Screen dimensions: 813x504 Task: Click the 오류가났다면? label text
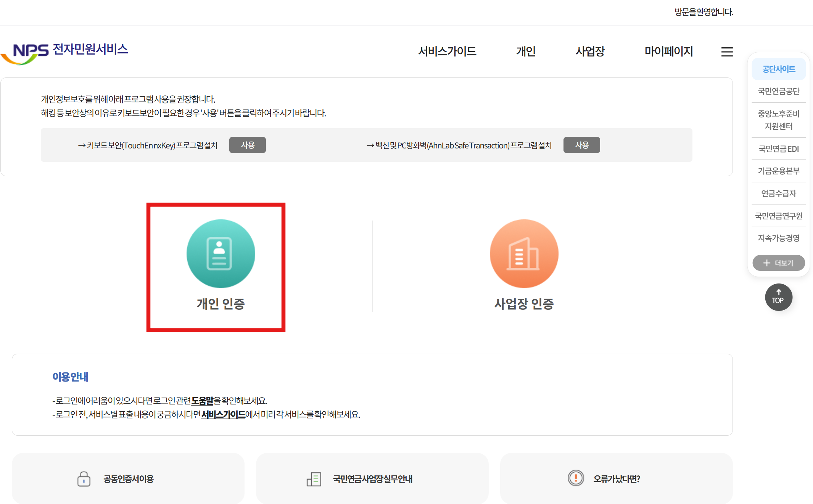click(616, 479)
